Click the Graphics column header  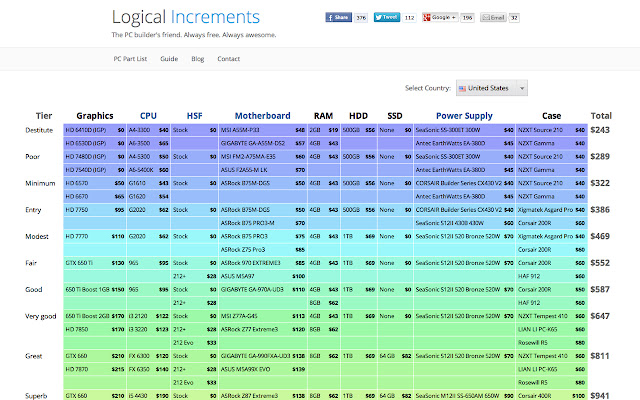95,116
